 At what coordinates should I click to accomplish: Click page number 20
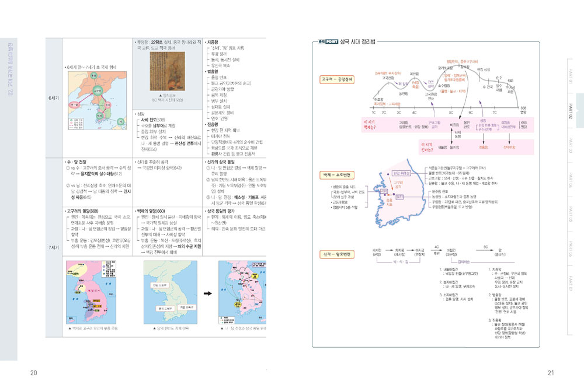click(x=33, y=373)
